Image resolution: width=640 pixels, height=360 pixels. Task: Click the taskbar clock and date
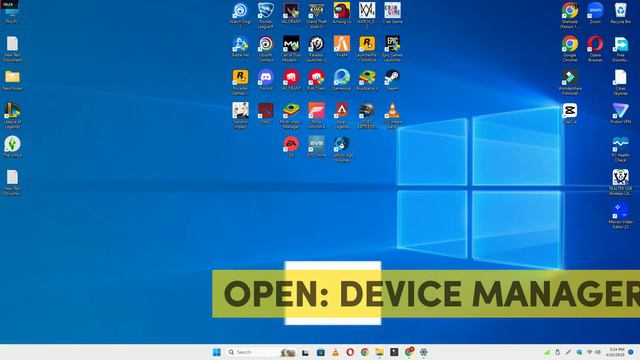pyautogui.click(x=616, y=352)
